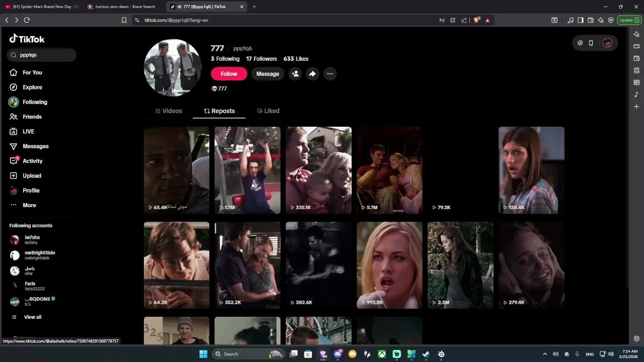This screenshot has width=644, height=362.
Task: Focus the TikTok search box
Action: [x=42, y=55]
